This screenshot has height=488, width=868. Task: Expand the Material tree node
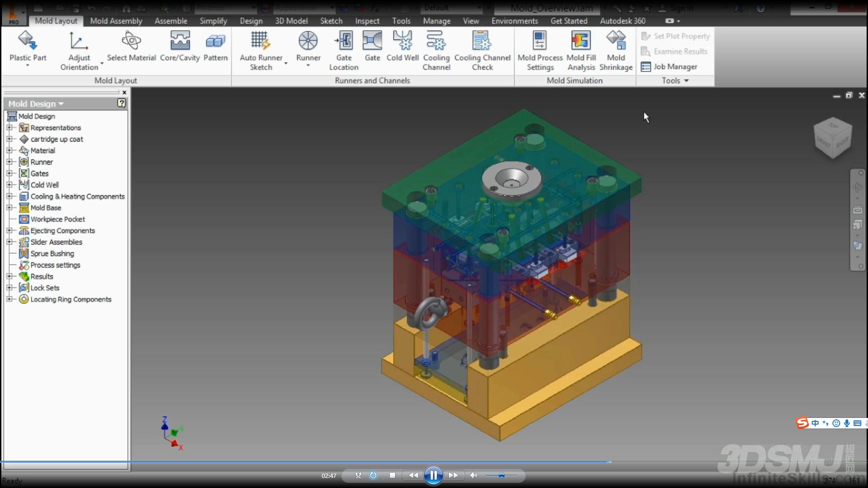9,151
